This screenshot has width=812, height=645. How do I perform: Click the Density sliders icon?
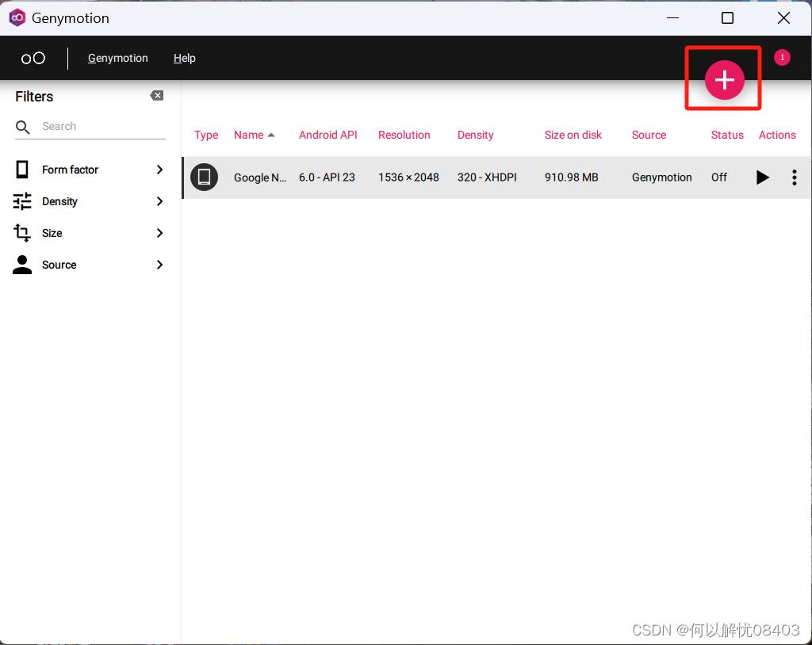click(x=22, y=201)
